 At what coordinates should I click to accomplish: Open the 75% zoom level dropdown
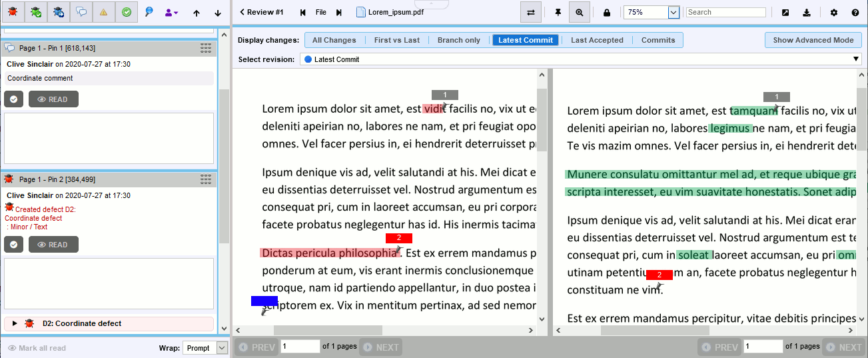click(x=673, y=12)
